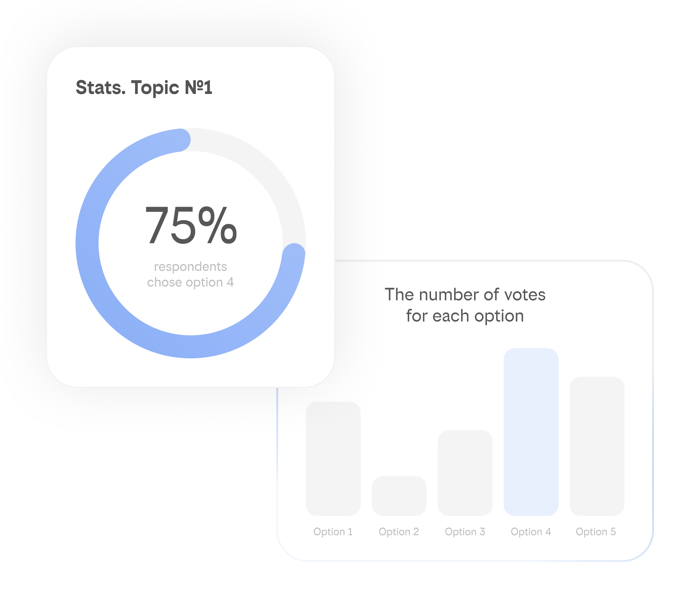The width and height of the screenshot is (700, 608).
Task: Click the 75% value in the donut
Action: point(191,225)
